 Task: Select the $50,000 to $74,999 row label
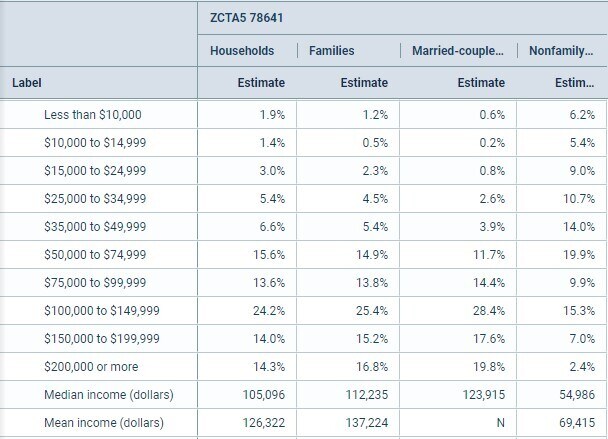(x=95, y=255)
